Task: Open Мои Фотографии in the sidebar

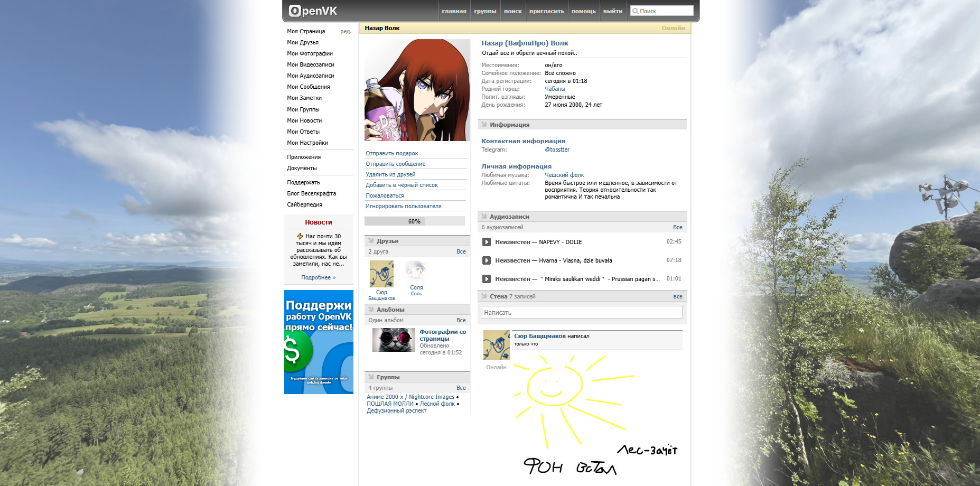Action: point(310,53)
